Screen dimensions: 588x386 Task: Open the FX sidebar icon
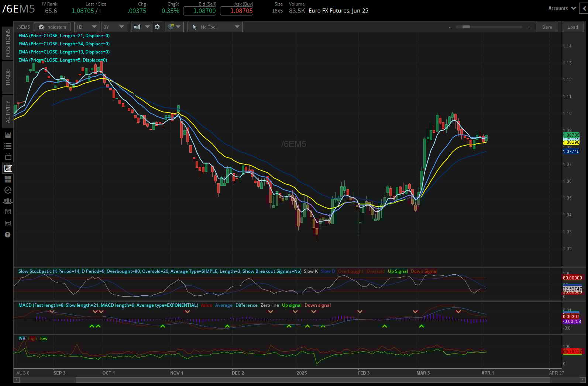[x=8, y=223]
